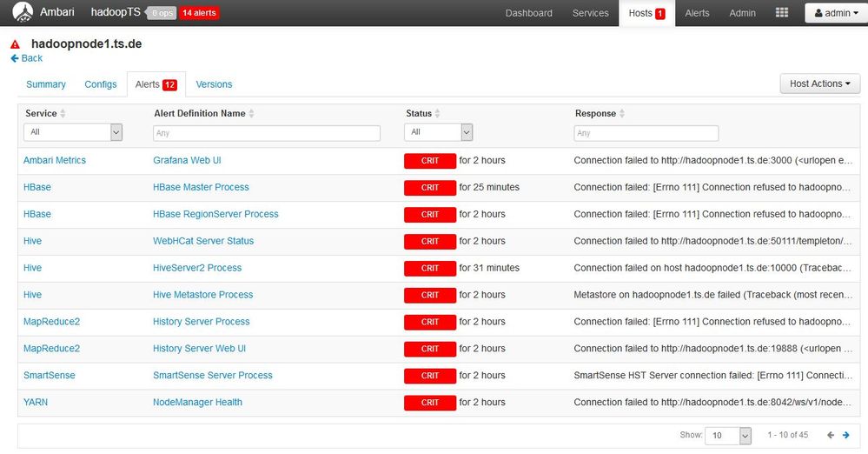Sort by Alert Definition Name arrows
Image resolution: width=868 pixels, height=454 pixels.
pos(251,113)
